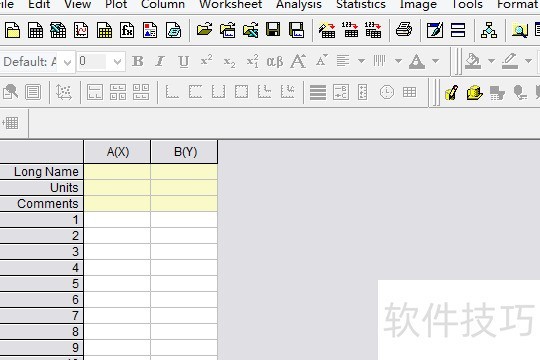Select the A(X) column header
Viewport: 540px width, 360px height.
coord(117,152)
